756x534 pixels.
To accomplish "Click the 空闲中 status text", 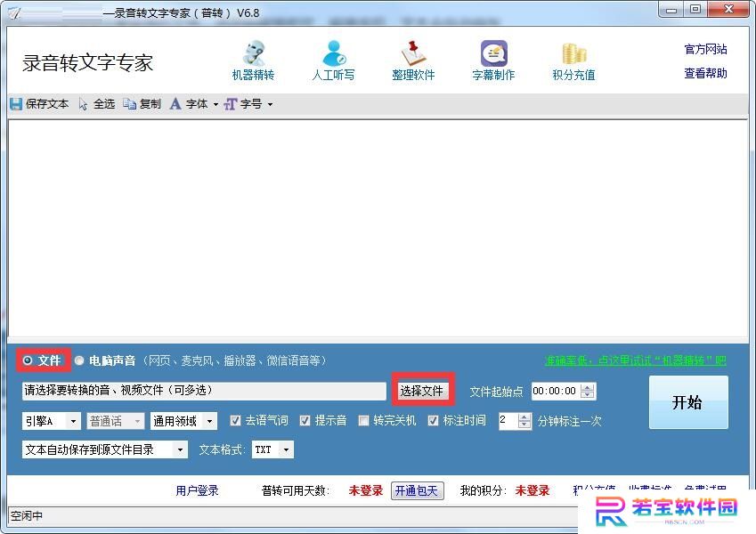I will (x=27, y=516).
